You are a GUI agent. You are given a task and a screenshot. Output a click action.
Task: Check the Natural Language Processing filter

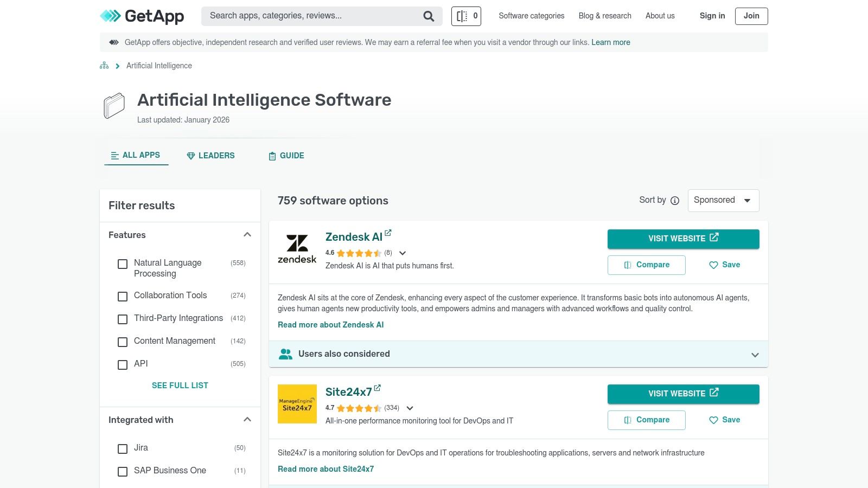pos(123,264)
